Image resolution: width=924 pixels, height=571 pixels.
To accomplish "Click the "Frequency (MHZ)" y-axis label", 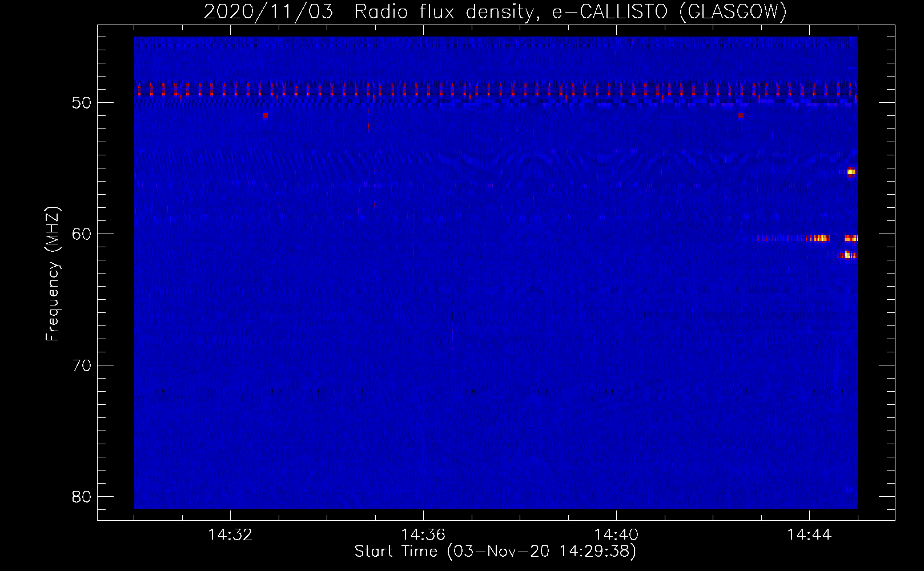I will tap(52, 274).
